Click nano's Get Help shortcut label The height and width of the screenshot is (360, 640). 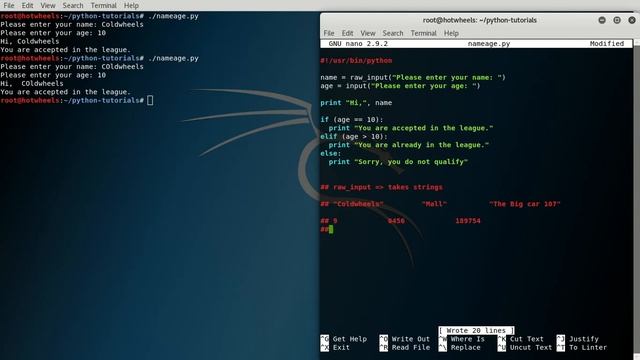pos(349,339)
